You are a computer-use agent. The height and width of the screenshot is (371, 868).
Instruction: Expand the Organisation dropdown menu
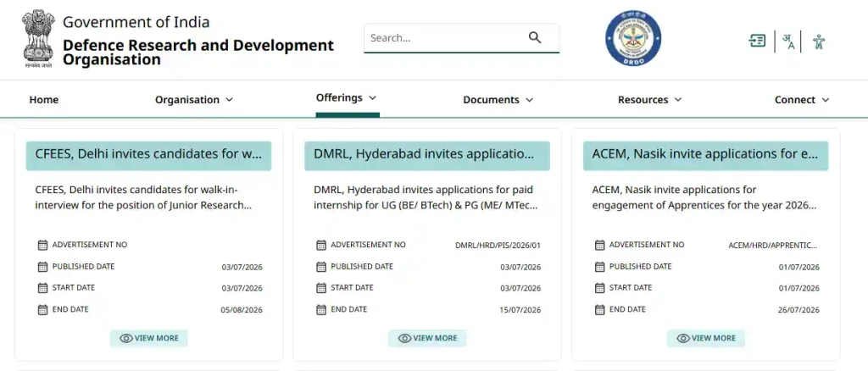(194, 100)
